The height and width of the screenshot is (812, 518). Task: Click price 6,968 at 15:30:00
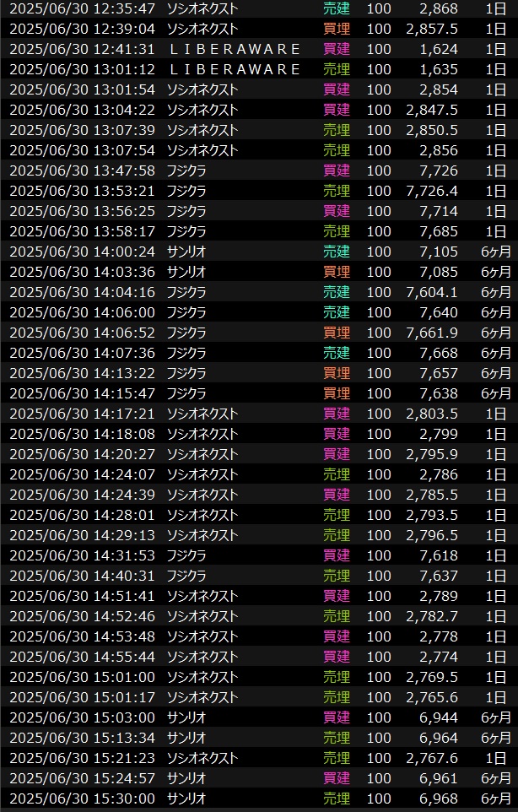tap(439, 798)
